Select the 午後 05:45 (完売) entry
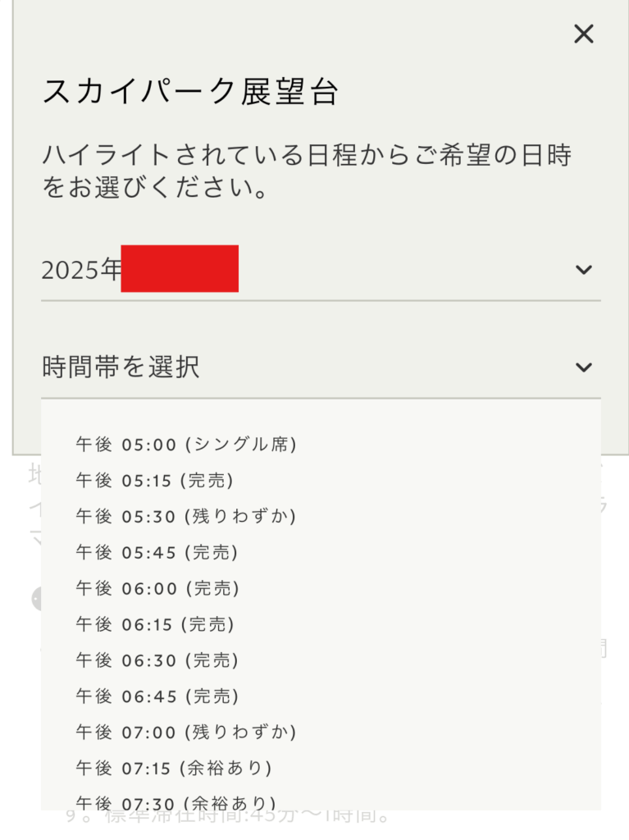This screenshot has height=840, width=629. click(157, 553)
